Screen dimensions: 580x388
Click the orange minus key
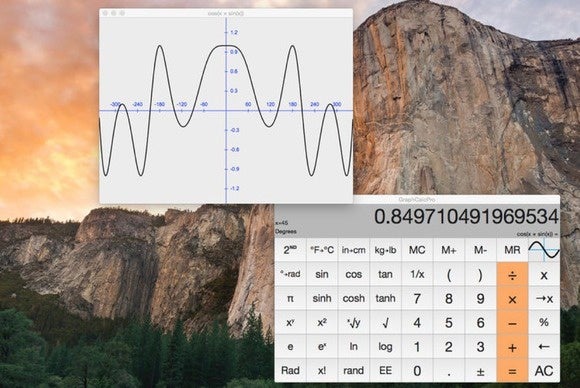point(512,323)
